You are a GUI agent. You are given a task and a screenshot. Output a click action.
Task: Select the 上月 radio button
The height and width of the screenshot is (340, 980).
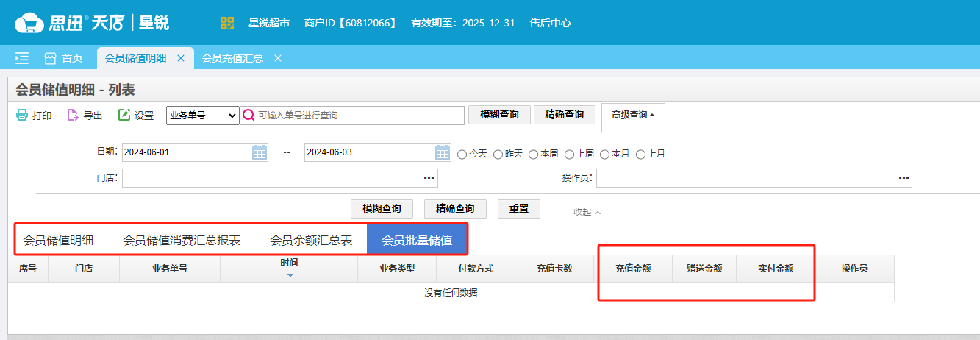(x=641, y=155)
